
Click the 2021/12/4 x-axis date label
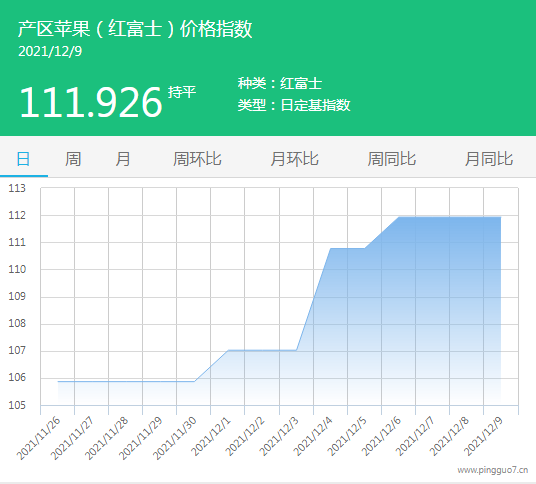coord(313,436)
